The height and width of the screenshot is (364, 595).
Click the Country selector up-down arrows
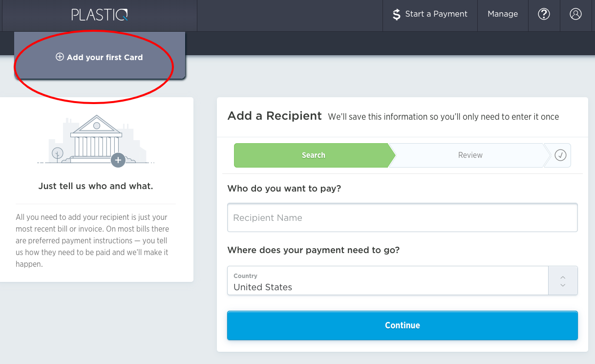(x=563, y=281)
